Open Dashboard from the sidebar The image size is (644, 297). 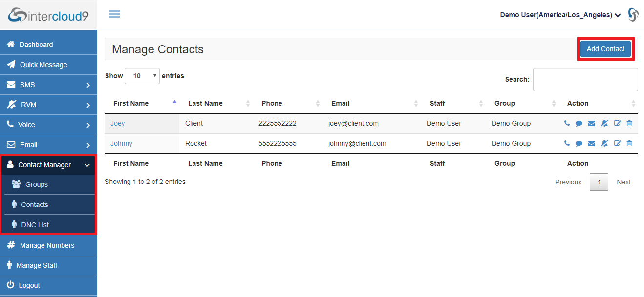(x=48, y=45)
